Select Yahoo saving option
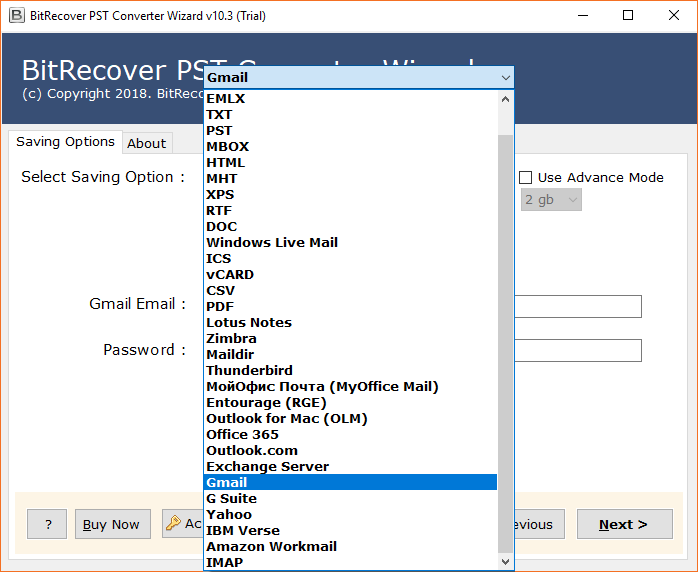Viewport: 698px width, 572px height. pyautogui.click(x=350, y=515)
